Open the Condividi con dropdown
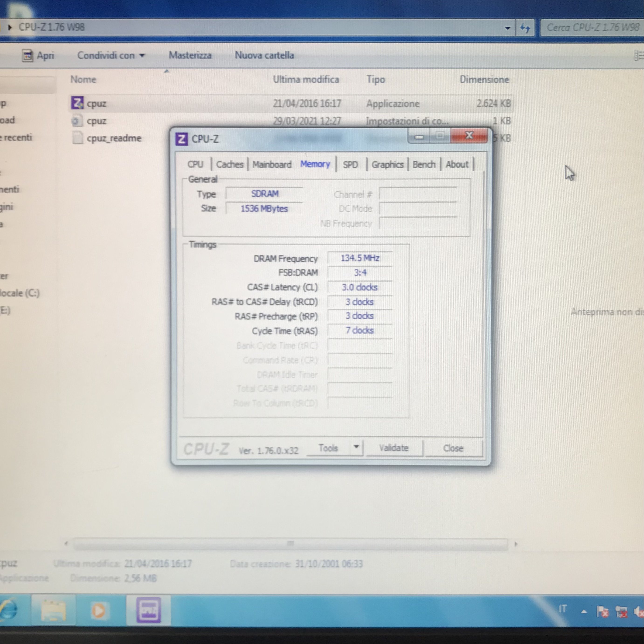This screenshot has width=644, height=644. click(x=111, y=55)
